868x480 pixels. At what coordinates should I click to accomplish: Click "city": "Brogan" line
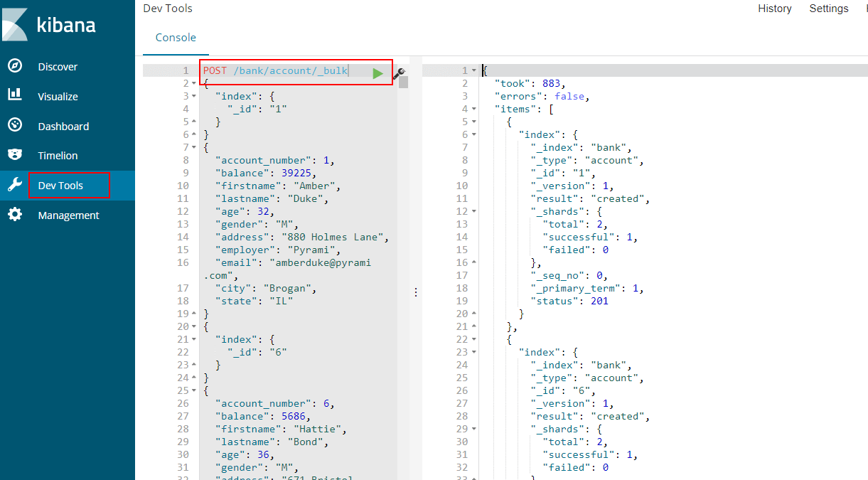coord(265,289)
